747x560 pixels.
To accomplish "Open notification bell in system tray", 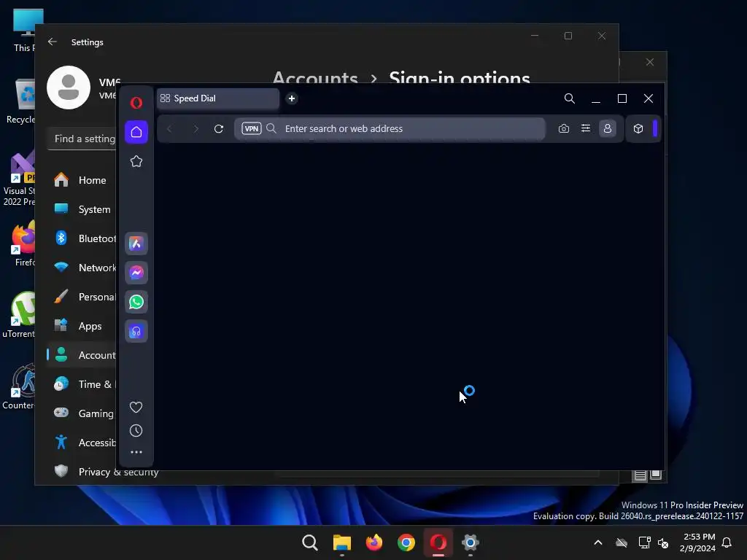I will pos(727,542).
